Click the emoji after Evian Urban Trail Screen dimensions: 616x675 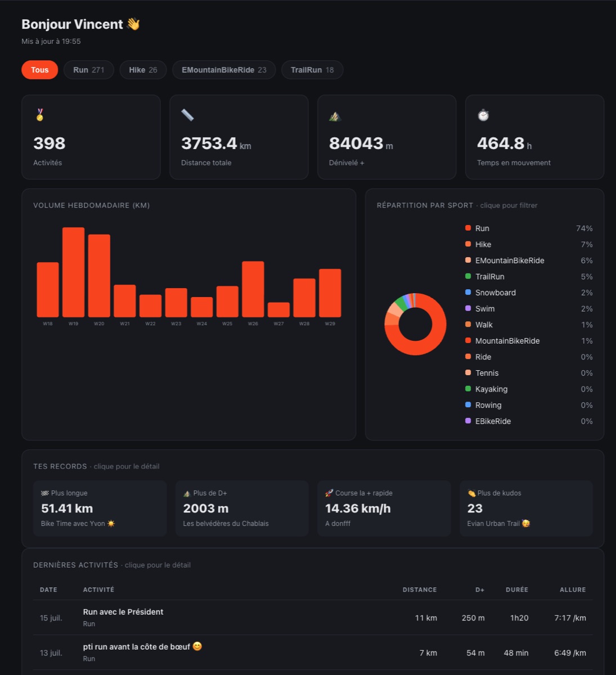tap(526, 524)
